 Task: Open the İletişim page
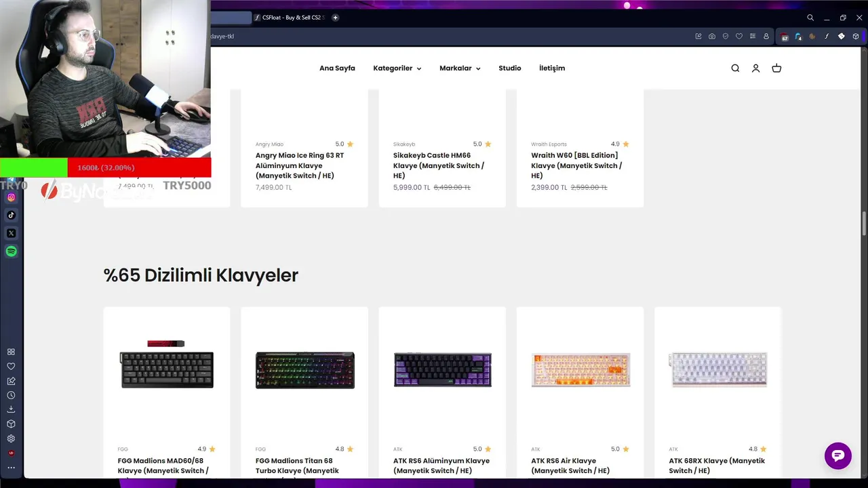552,68
